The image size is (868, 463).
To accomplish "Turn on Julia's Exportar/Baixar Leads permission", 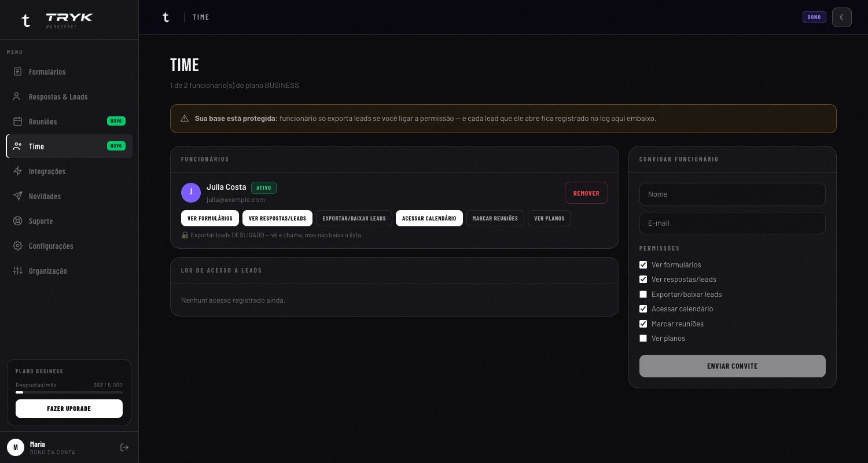I will (354, 218).
